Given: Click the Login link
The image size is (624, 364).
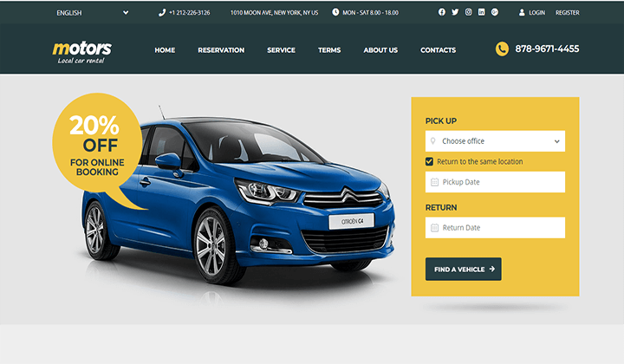Looking at the screenshot, I should coord(536,13).
